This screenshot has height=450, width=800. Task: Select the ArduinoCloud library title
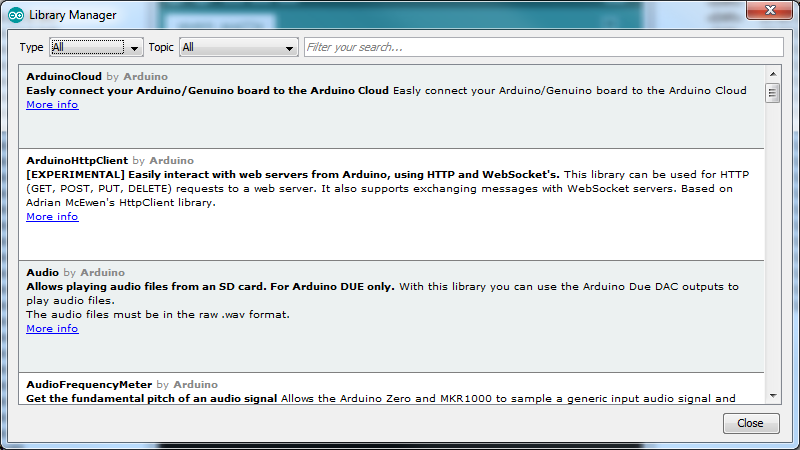coord(64,77)
